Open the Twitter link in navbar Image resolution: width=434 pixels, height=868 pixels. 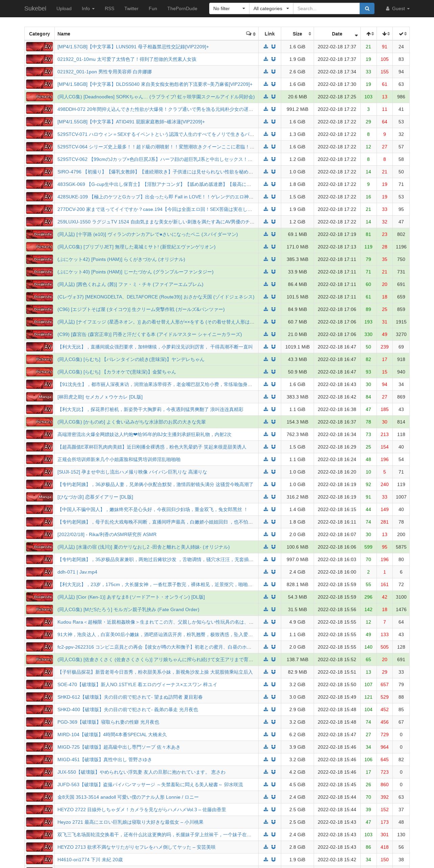click(131, 8)
